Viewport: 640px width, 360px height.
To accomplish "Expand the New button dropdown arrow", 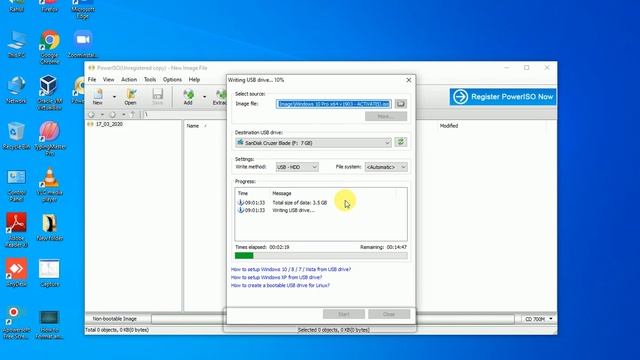I will click(x=114, y=97).
